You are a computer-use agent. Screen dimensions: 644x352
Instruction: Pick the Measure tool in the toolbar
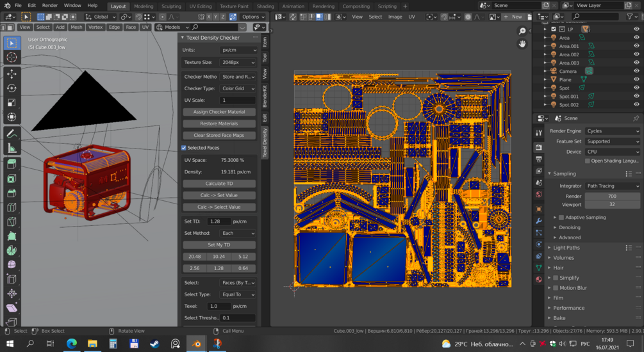(x=12, y=148)
